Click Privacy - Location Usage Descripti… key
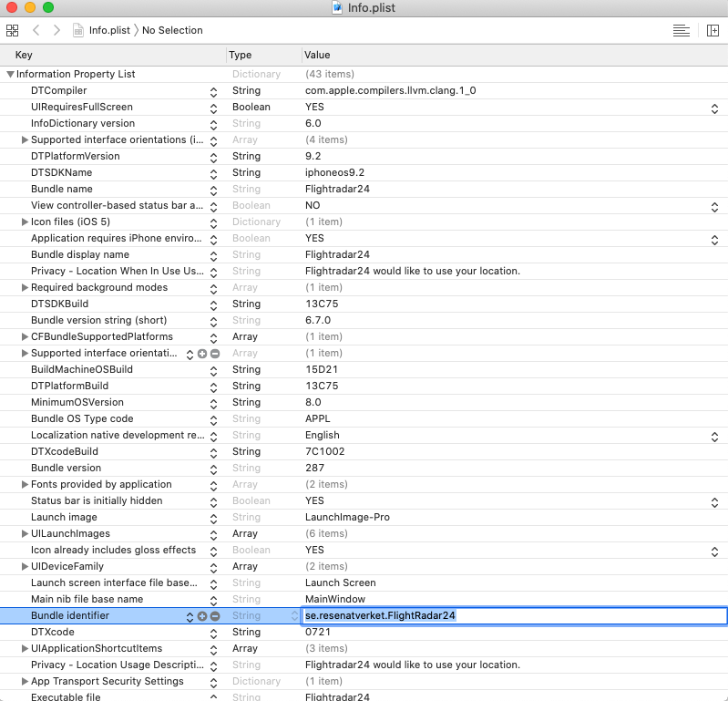 pos(118,665)
